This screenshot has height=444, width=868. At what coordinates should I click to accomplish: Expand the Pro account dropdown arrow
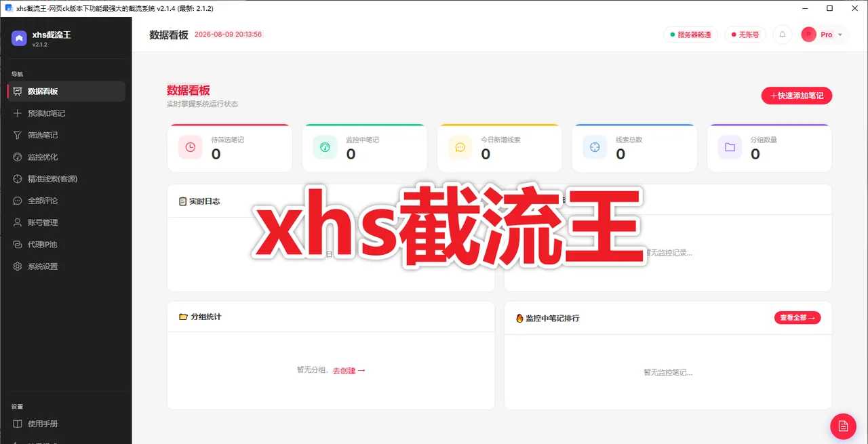pos(840,35)
